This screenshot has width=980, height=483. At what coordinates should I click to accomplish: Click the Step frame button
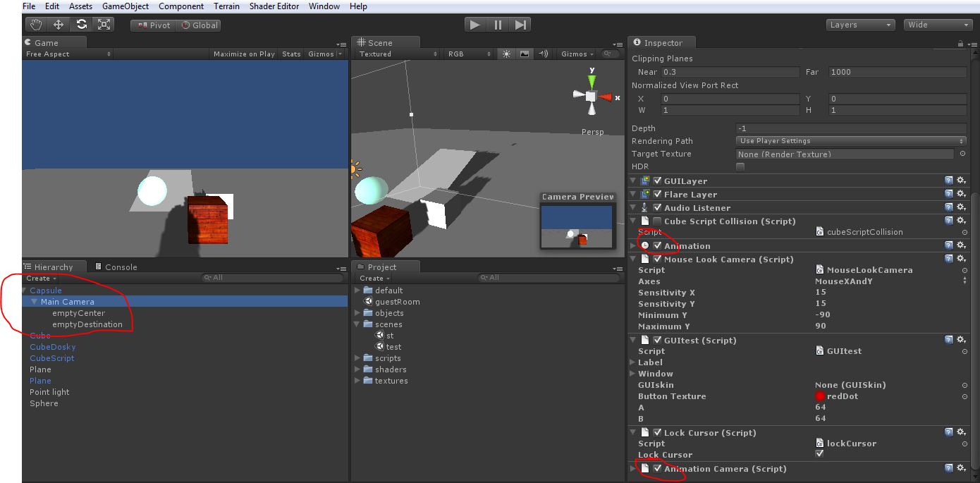click(x=520, y=25)
